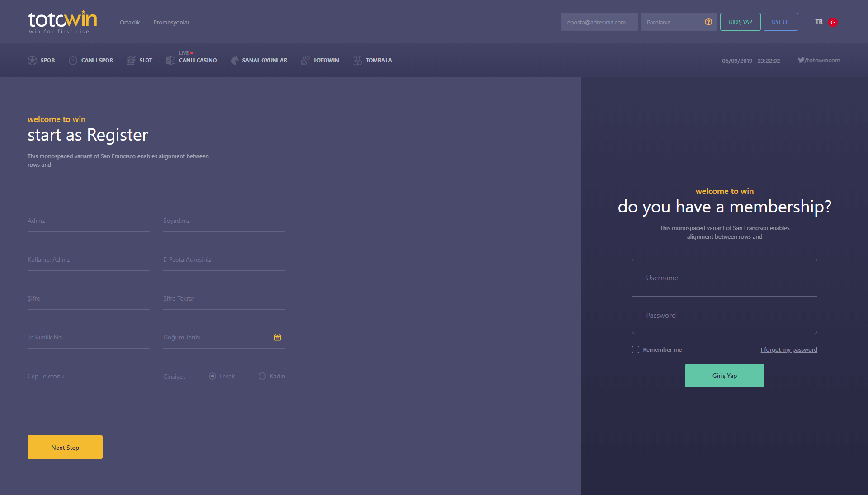
Task: Click the Spor soccer ball icon
Action: click(x=32, y=60)
